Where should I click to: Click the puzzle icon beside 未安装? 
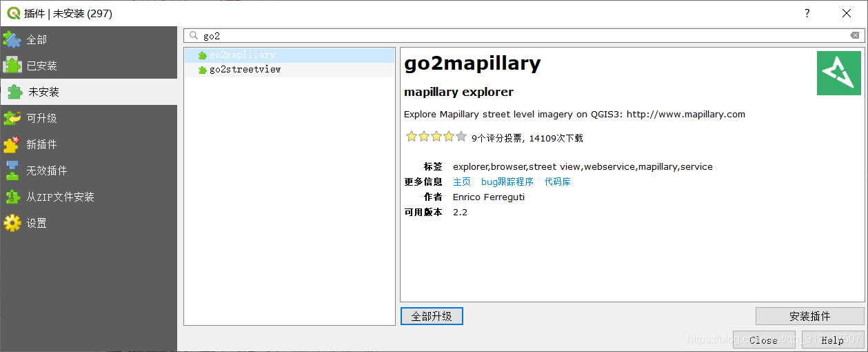click(x=14, y=92)
